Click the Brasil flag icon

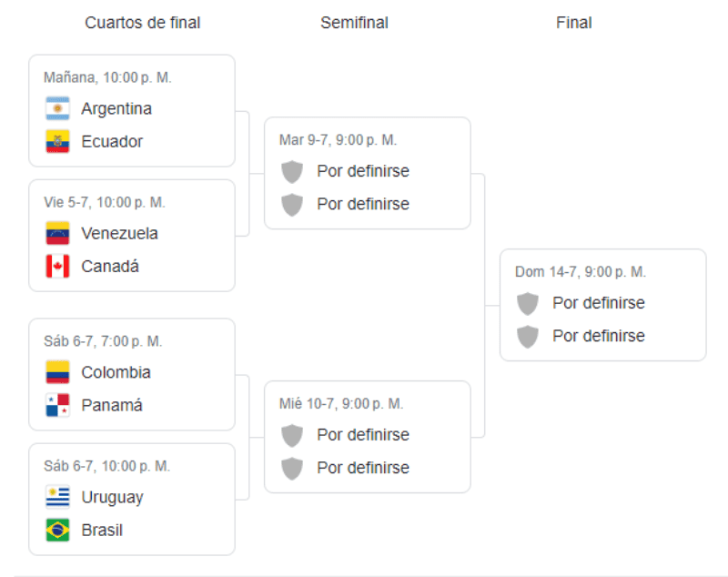tap(57, 530)
